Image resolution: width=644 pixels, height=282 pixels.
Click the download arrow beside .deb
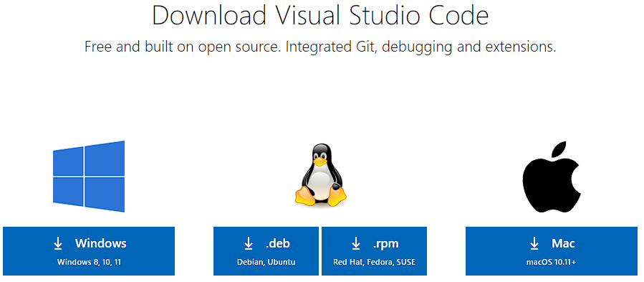coord(249,244)
